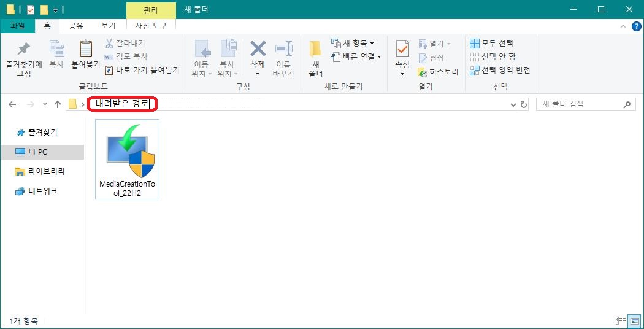Open the 새 항목 dropdown
644x329 pixels.
(353, 43)
